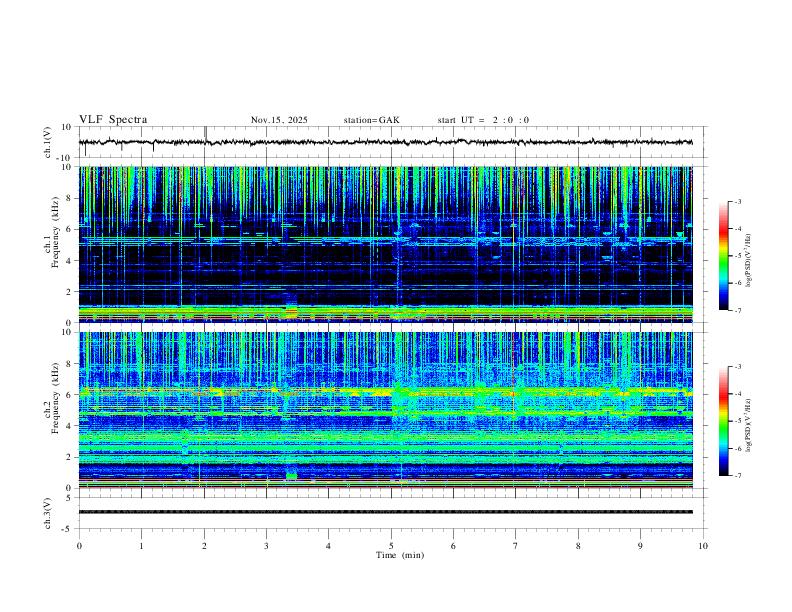792x612 pixels.
Task: Click the -4 tick on ch.2 color bar
Action: pyautogui.click(x=737, y=394)
